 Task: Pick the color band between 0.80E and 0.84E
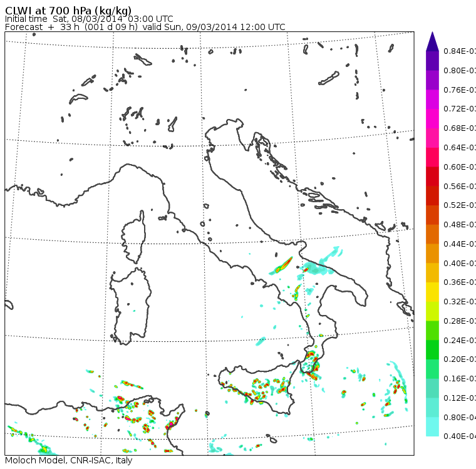432,61
